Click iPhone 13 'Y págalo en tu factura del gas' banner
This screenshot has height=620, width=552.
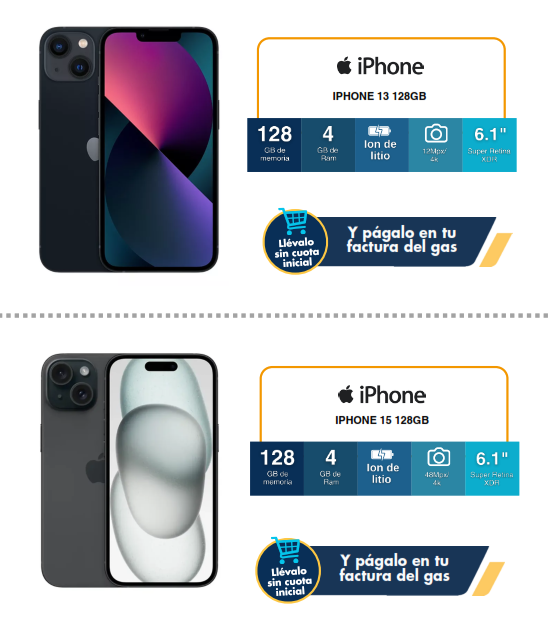[403, 241]
